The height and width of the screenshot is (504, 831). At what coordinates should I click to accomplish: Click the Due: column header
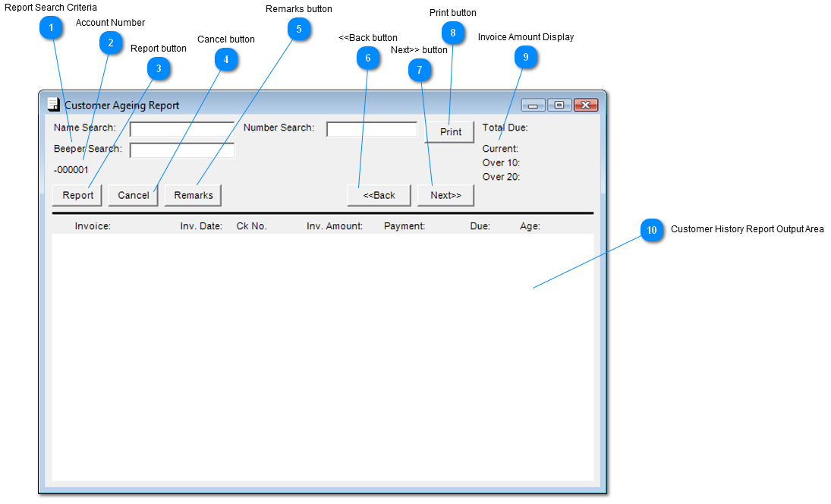[480, 225]
